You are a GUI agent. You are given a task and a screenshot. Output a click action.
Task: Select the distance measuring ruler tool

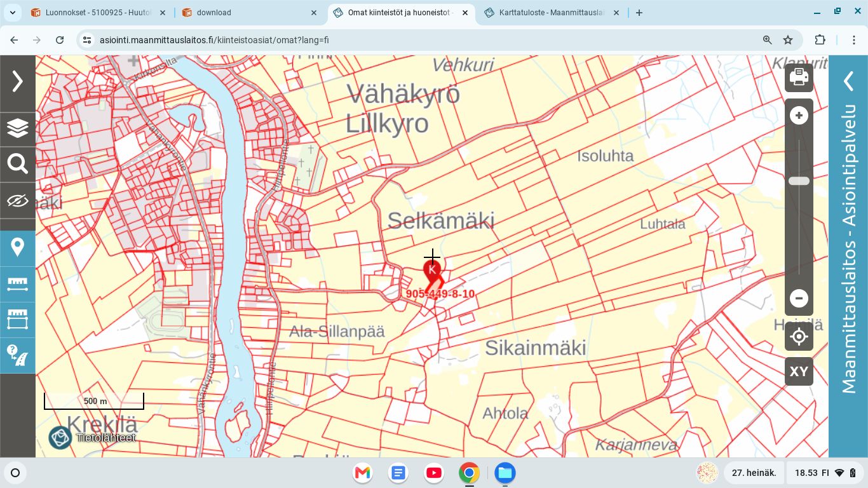click(x=18, y=283)
